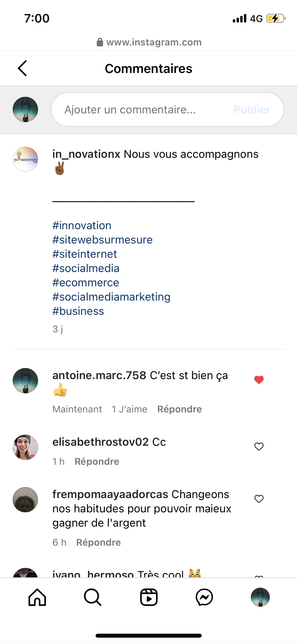Screen dimensions: 297x644
Task: View the in_novationx profile picture
Action: [25, 159]
